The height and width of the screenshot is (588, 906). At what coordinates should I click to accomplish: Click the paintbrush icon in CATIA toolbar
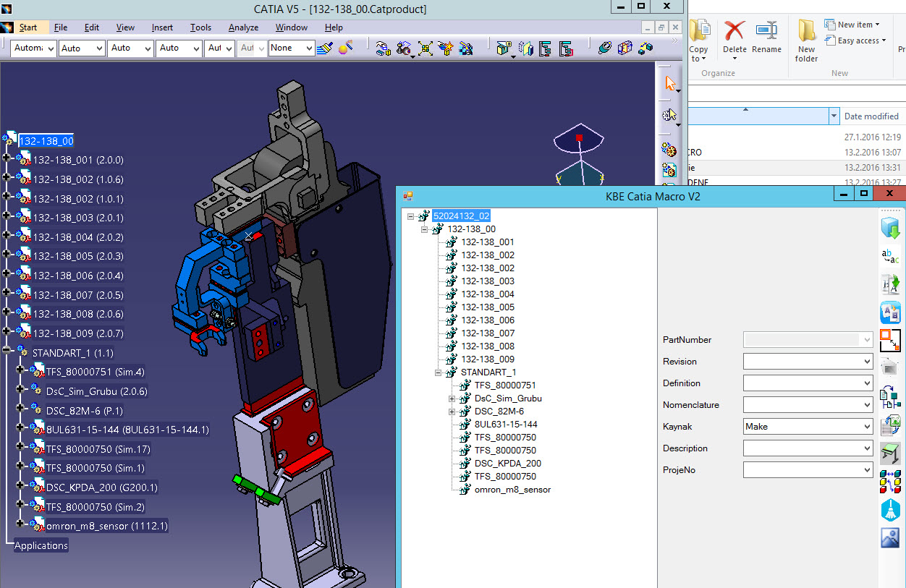coord(325,48)
